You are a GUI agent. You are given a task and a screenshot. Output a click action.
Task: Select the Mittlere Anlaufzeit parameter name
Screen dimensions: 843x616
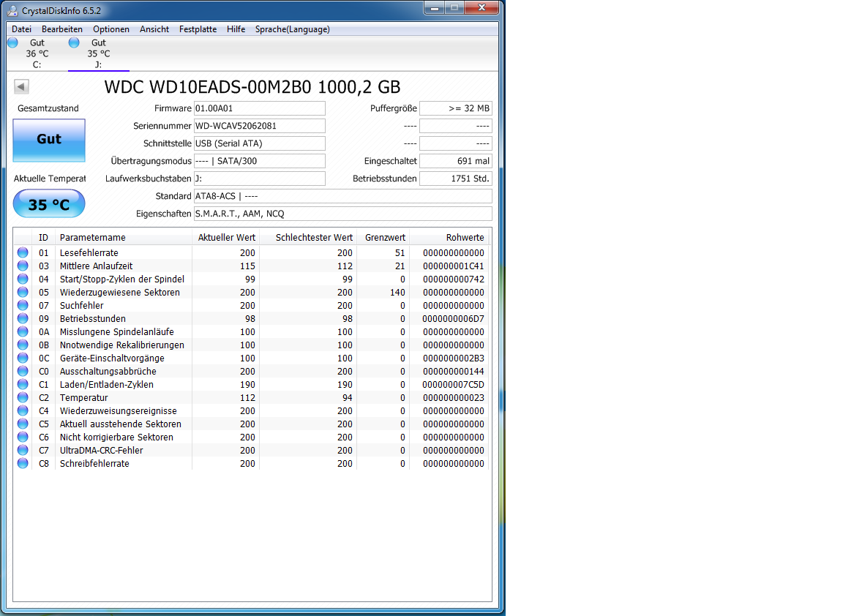pos(97,266)
